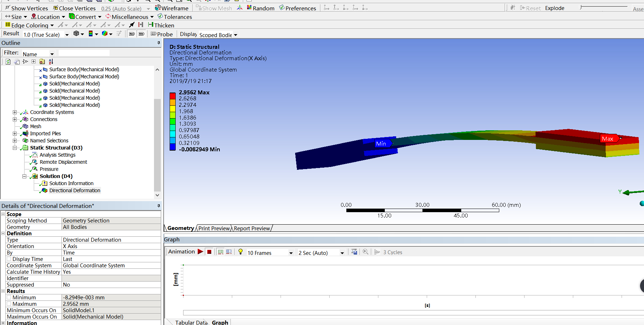Switch to the Print Preview tab

tap(214, 228)
